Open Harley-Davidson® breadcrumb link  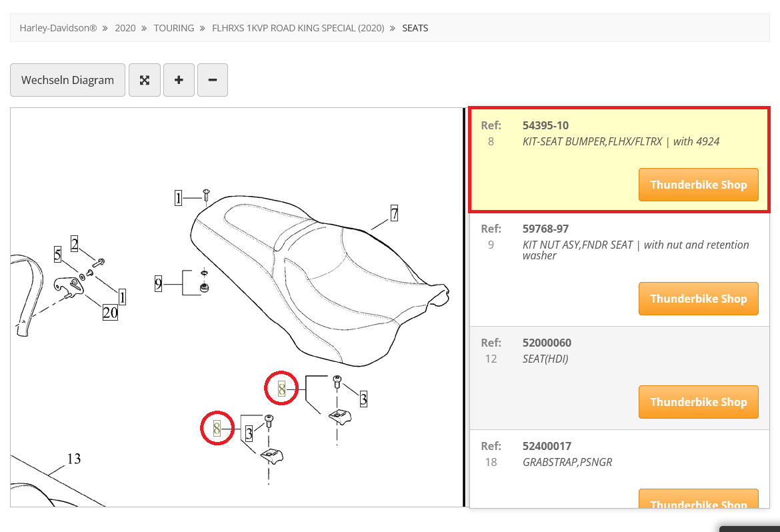[x=58, y=28]
